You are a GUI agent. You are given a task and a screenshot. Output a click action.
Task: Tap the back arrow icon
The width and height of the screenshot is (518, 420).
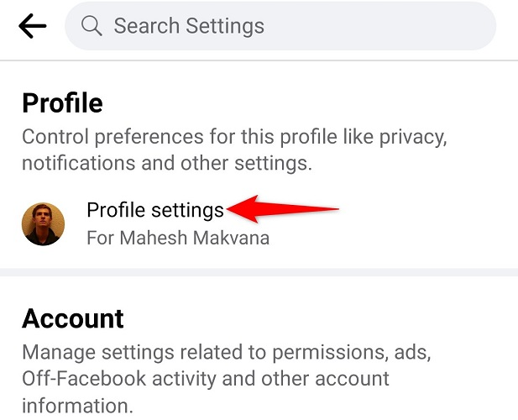(33, 26)
